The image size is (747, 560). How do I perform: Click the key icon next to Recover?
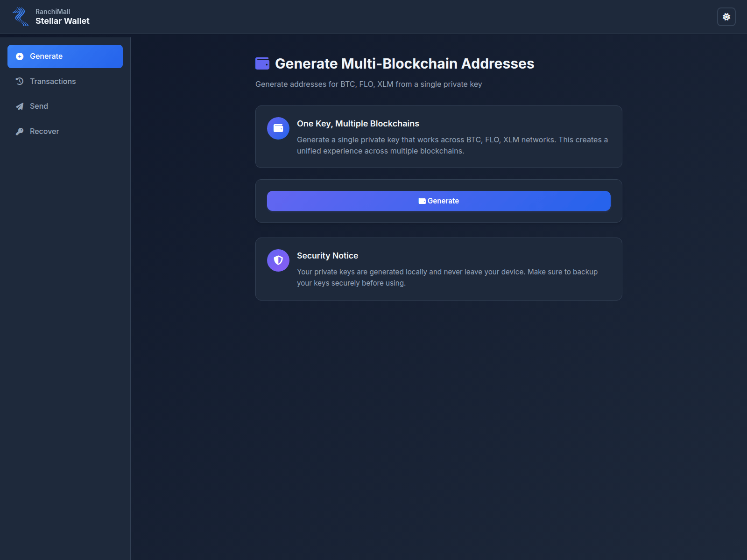coord(19,131)
